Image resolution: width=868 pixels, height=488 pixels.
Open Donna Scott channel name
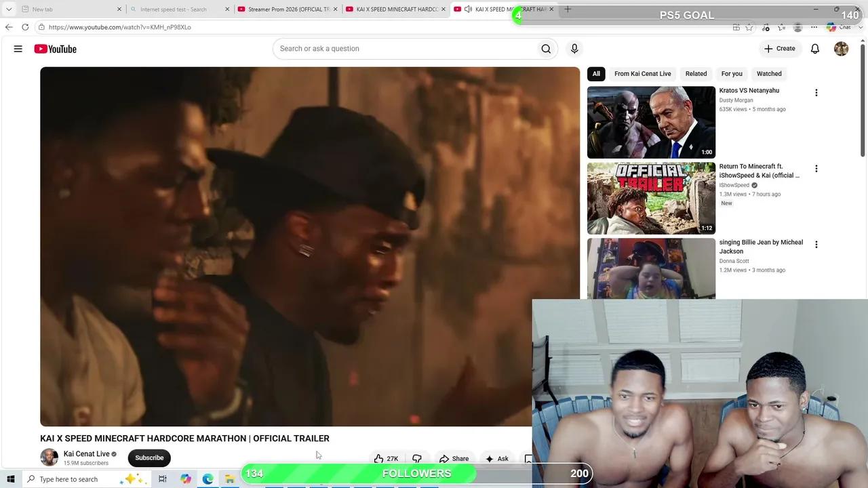point(734,261)
